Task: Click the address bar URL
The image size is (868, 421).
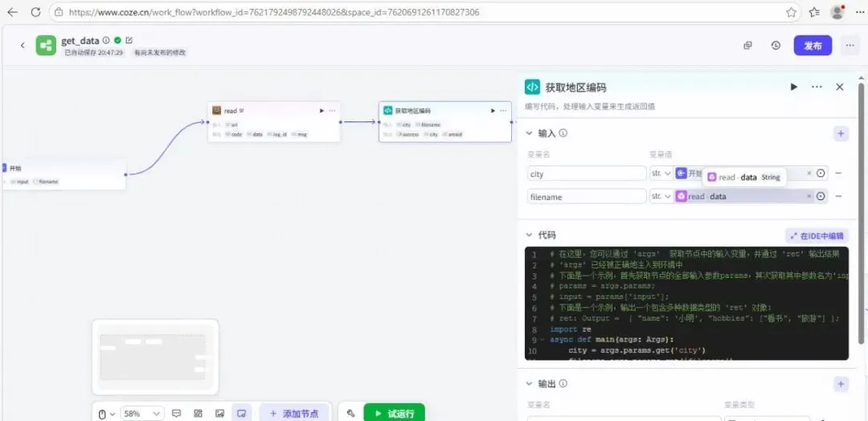Action: [274, 12]
